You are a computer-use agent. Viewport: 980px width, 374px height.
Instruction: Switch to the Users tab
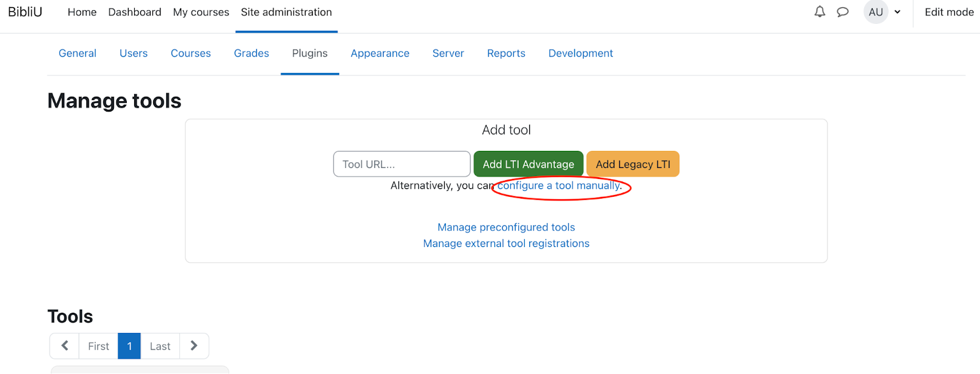click(x=134, y=53)
